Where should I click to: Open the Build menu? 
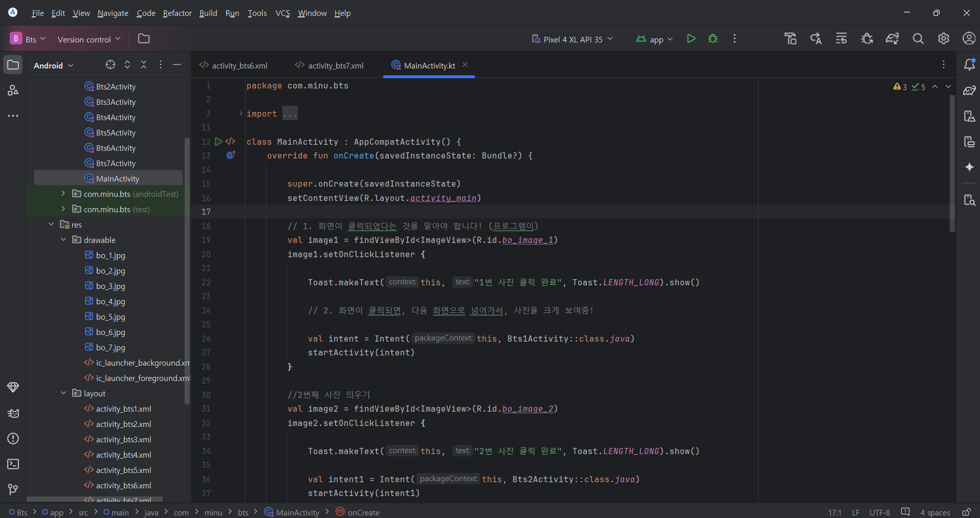[208, 13]
